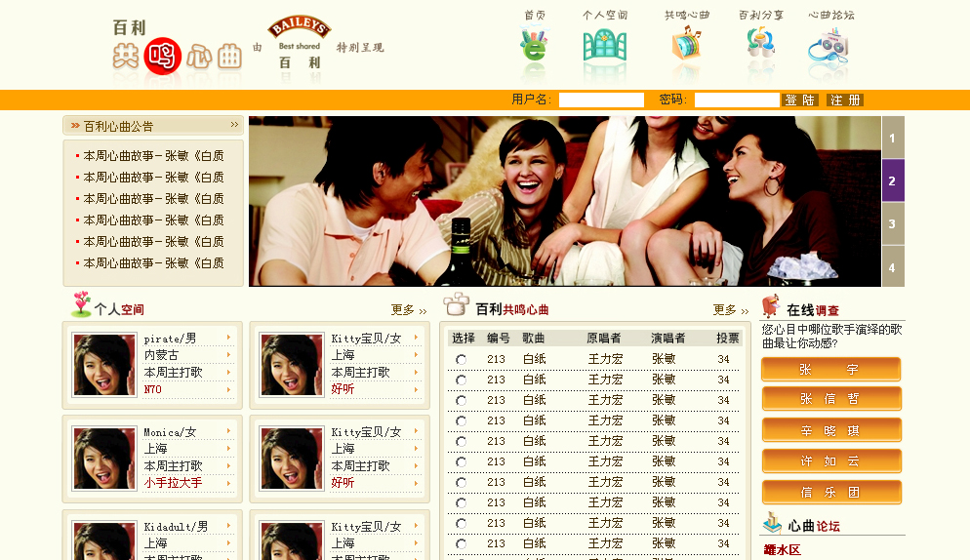This screenshot has height=560, width=970.
Task: Click the 投票 column header
Action: point(728,338)
